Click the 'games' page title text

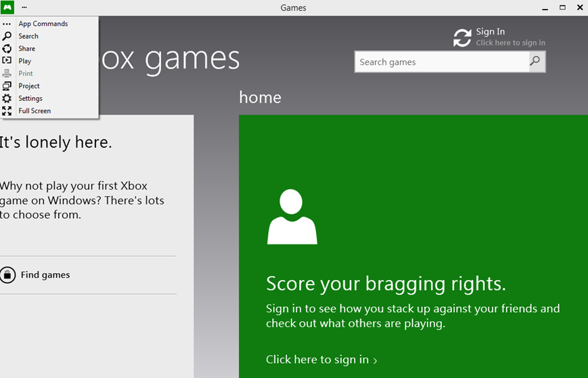pyautogui.click(x=192, y=60)
